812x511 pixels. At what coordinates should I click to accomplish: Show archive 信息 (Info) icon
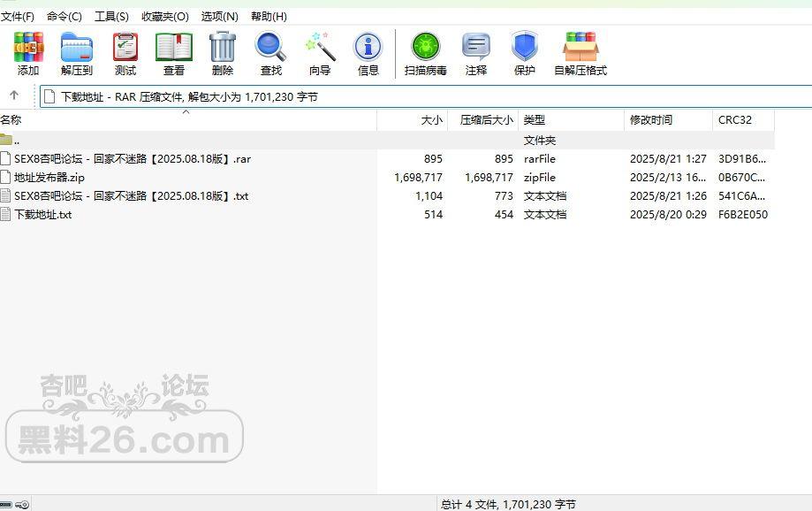[x=368, y=47]
